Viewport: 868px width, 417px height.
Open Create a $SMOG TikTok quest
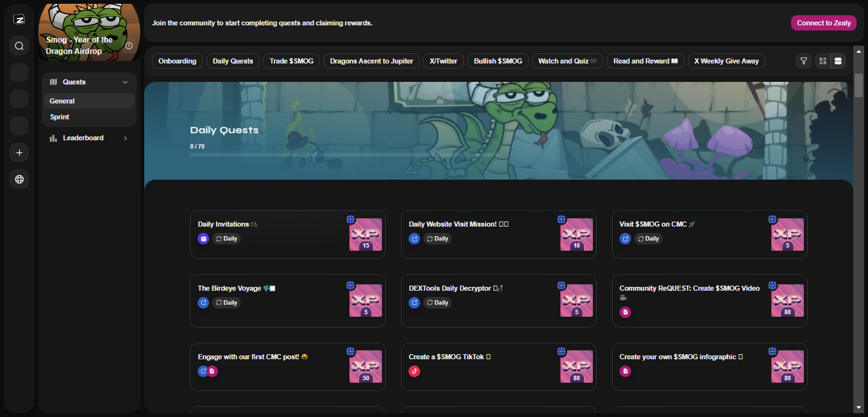pos(498,367)
